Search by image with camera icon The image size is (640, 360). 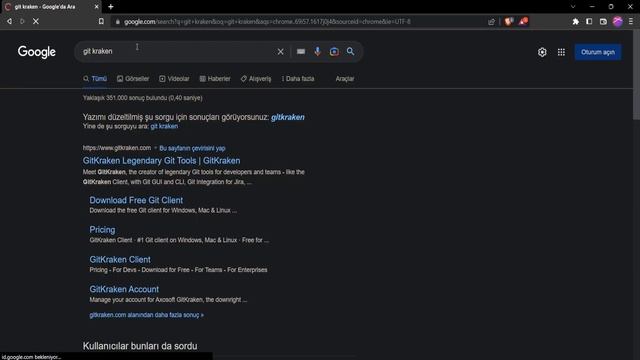click(x=334, y=51)
